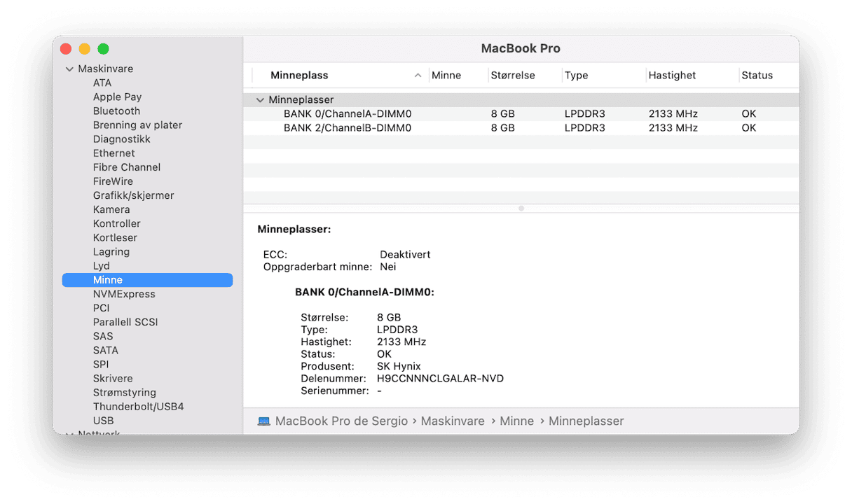This screenshot has height=504, width=852.
Task: Select Parallell SCSI in sidebar
Action: [125, 322]
